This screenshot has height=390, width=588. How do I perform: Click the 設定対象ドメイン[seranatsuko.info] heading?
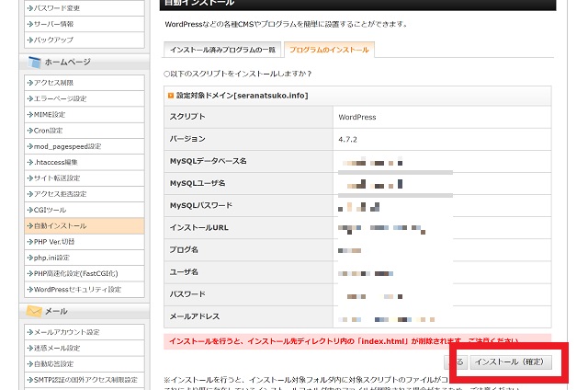click(x=243, y=96)
